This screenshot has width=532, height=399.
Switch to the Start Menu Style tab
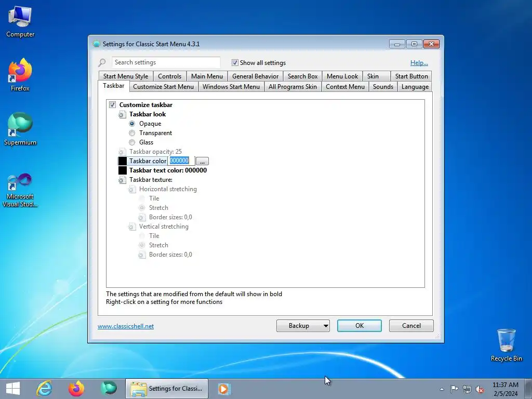tap(126, 76)
